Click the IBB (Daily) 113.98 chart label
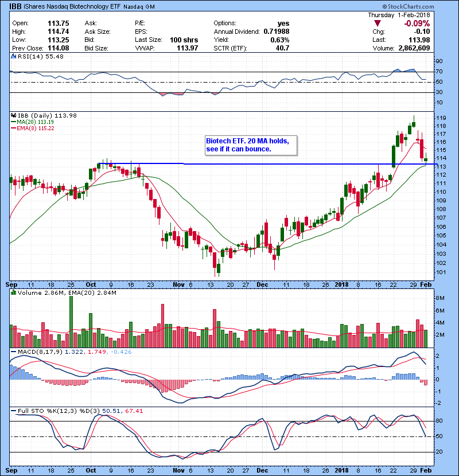This screenshot has height=476, width=459. 47,115
